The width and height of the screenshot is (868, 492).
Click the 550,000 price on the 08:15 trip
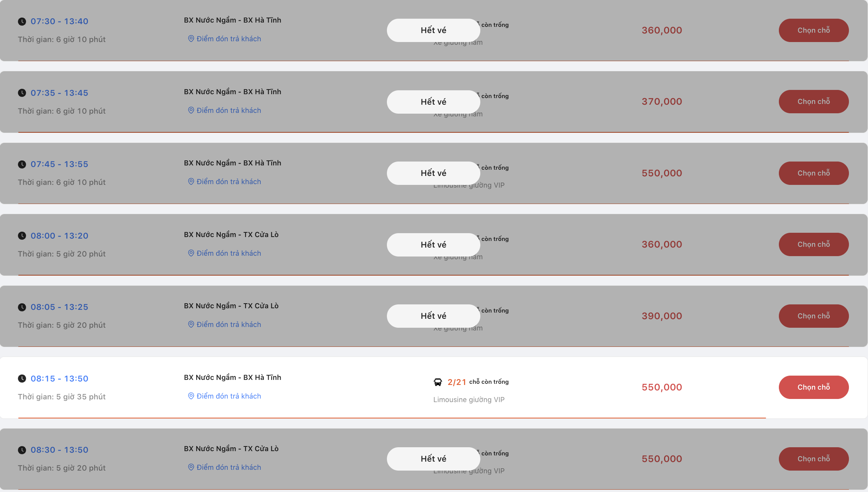662,387
